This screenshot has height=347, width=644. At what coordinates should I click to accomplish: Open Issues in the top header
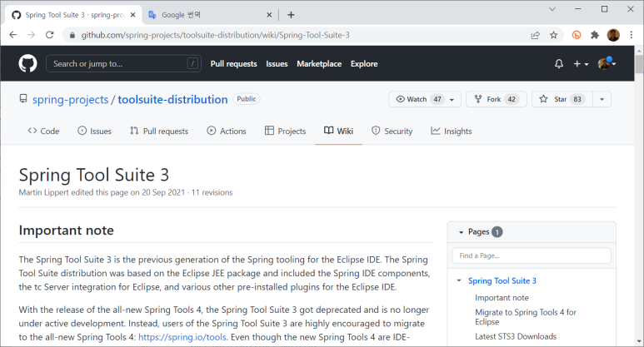277,63
